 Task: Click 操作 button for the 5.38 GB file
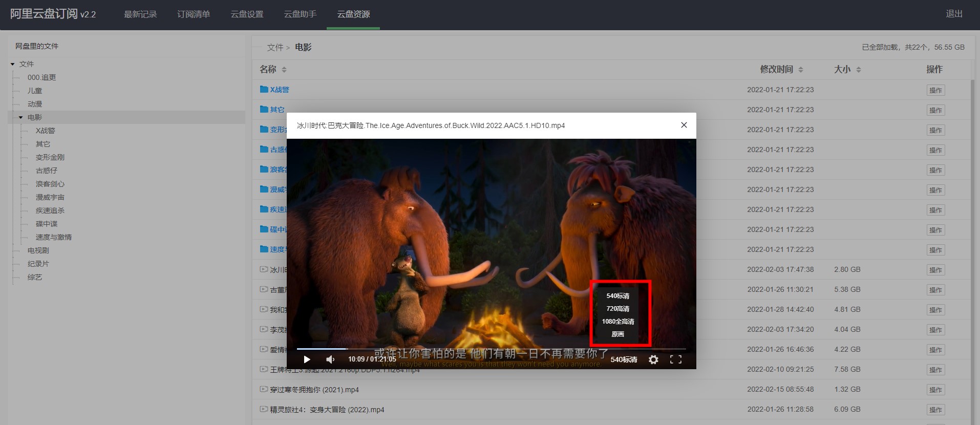coord(935,290)
